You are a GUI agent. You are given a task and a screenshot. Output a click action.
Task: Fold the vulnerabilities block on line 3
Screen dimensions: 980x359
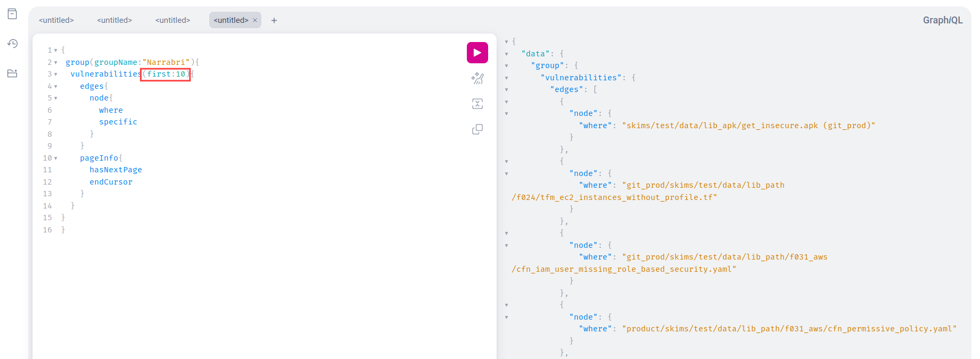tap(55, 74)
